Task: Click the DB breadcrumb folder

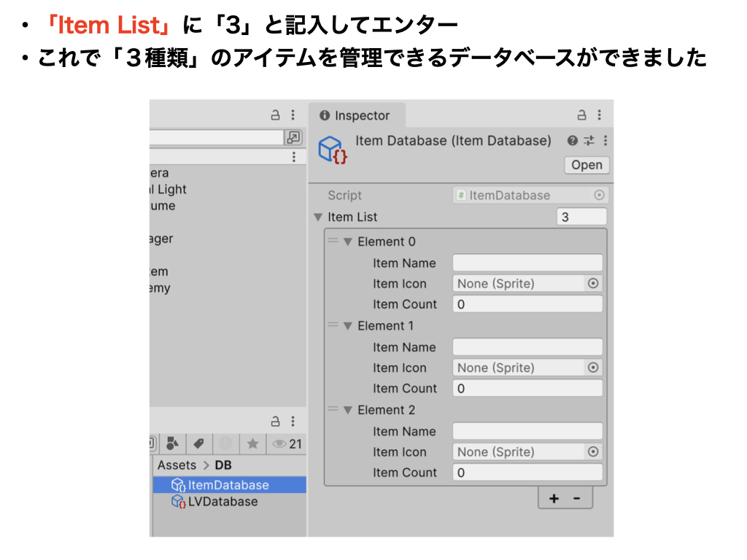Action: [223, 465]
